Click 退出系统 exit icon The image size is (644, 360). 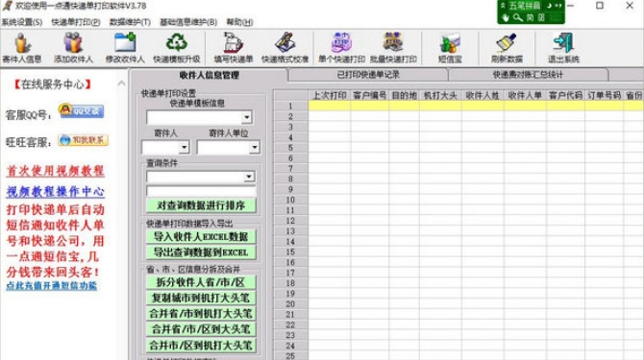[563, 48]
